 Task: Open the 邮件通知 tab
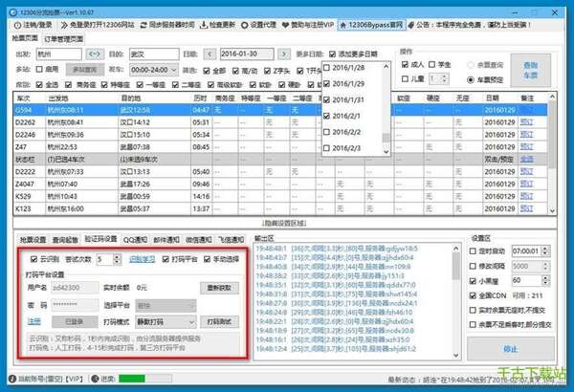pos(166,240)
